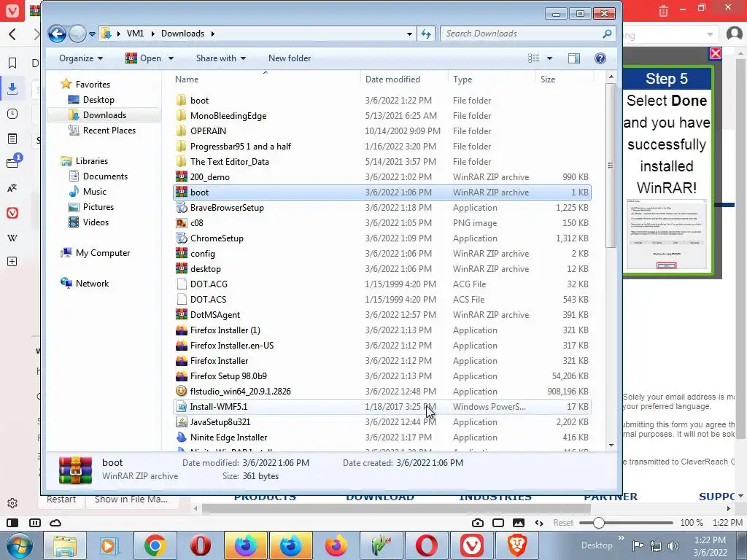
Task: Open the Music library
Action: (94, 192)
